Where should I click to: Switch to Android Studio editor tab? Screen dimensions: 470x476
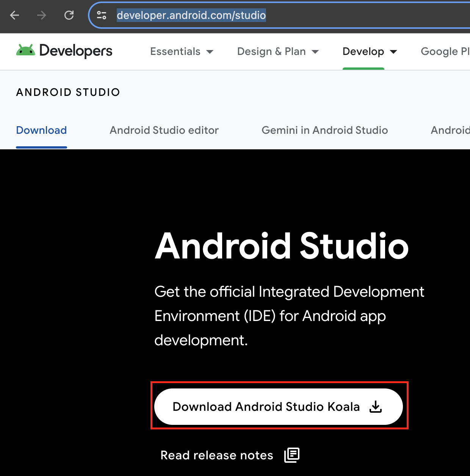tap(164, 130)
